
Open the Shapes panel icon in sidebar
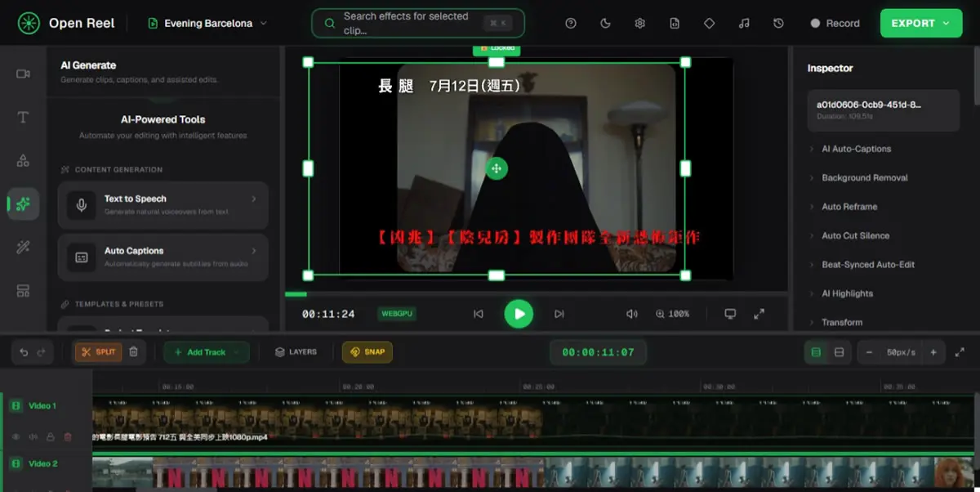(23, 160)
